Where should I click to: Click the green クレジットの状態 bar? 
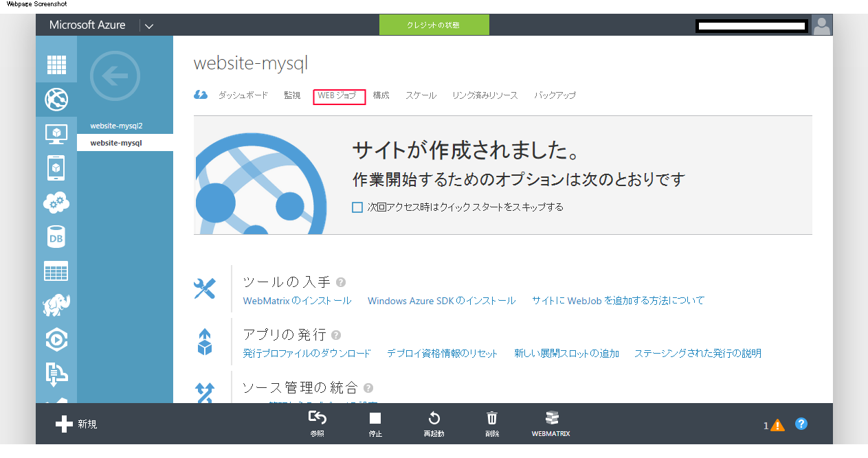click(434, 25)
